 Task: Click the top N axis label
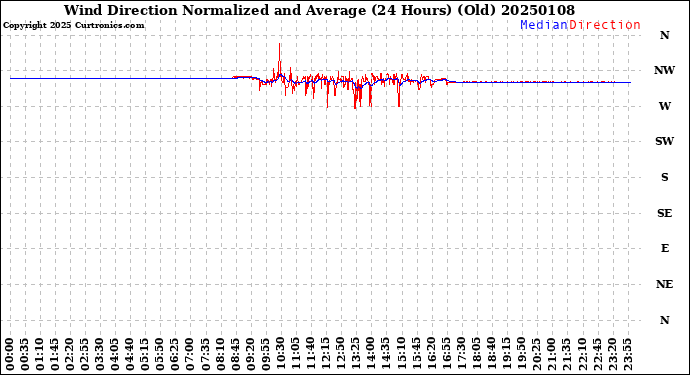point(664,35)
